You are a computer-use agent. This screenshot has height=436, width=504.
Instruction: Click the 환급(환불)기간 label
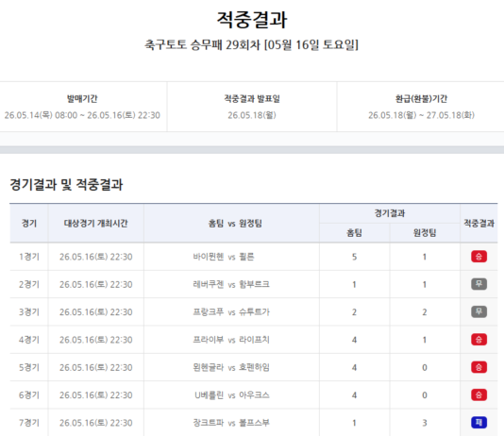tap(421, 99)
